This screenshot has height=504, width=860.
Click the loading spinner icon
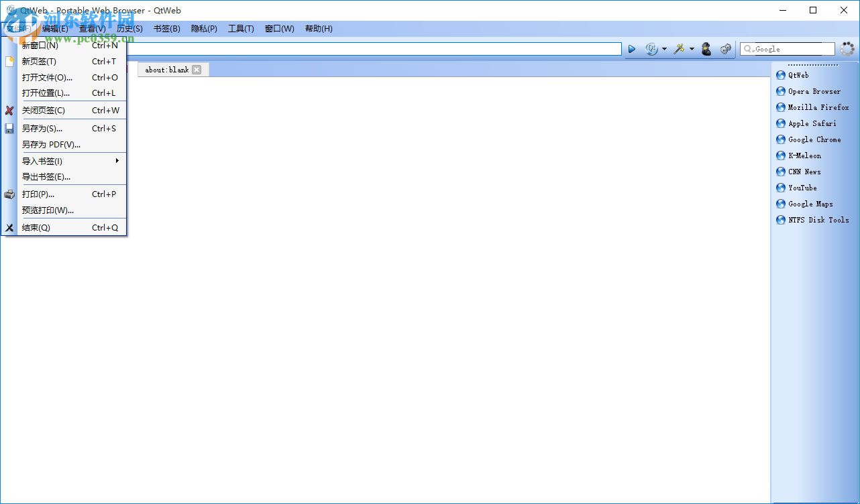pyautogui.click(x=848, y=49)
